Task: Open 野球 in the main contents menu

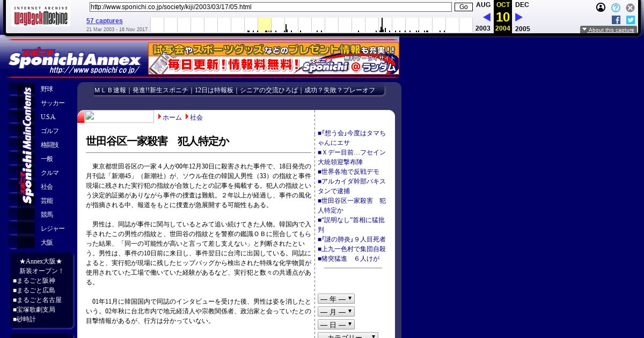Action: pyautogui.click(x=47, y=89)
